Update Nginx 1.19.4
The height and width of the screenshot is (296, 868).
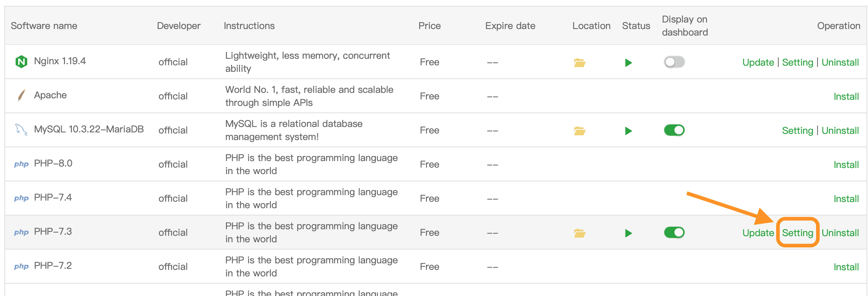[x=758, y=62]
